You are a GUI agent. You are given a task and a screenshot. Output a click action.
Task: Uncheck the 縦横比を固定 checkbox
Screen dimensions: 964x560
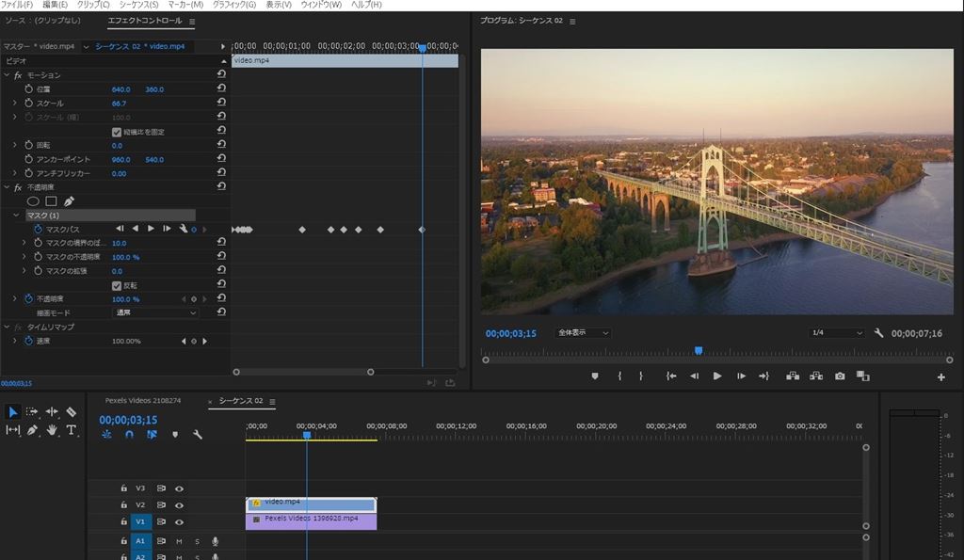117,132
